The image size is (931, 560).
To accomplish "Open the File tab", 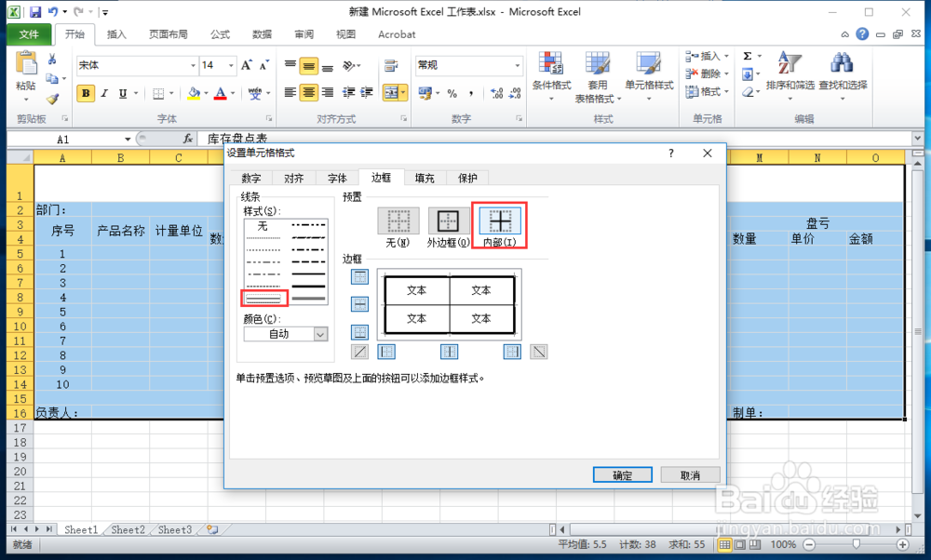I will pos(29,34).
